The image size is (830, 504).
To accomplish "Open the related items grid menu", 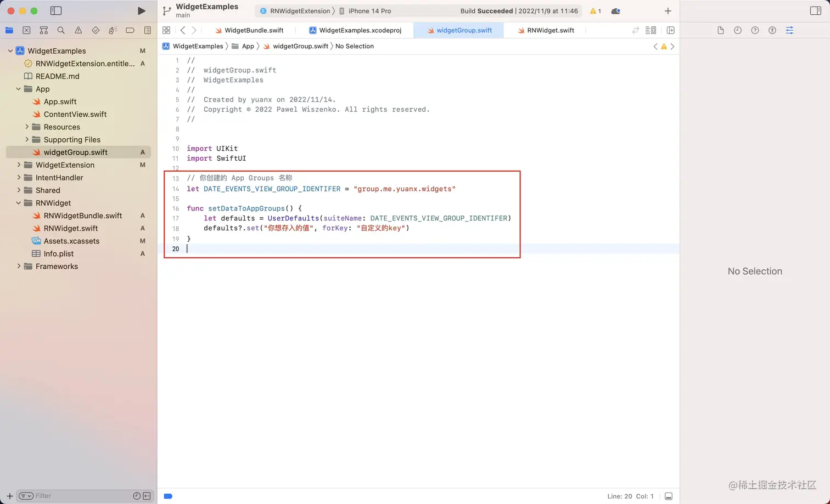I will pos(166,30).
